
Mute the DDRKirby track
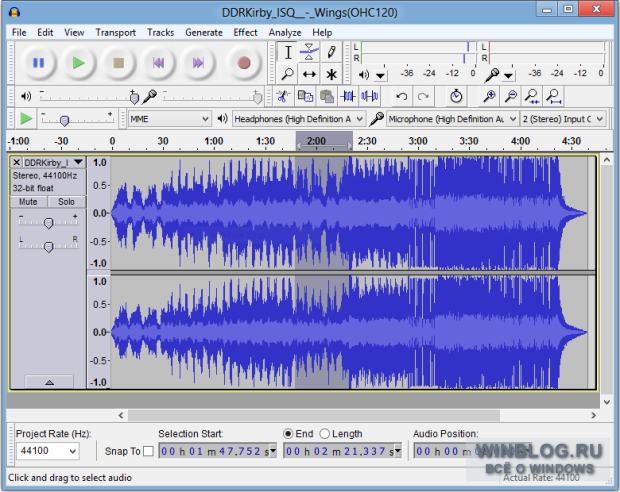point(28,202)
